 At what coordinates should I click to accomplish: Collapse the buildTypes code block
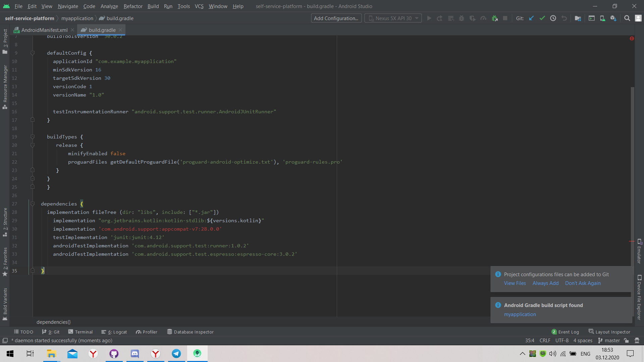click(33, 137)
